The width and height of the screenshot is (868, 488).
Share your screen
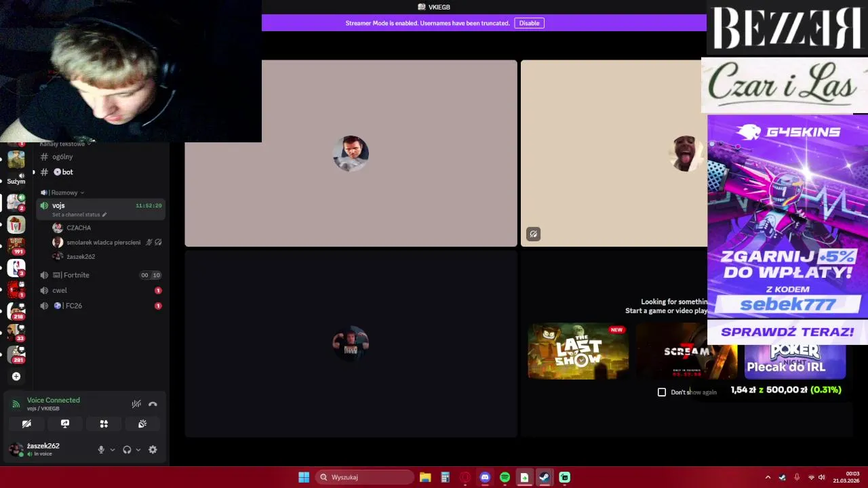pos(65,424)
